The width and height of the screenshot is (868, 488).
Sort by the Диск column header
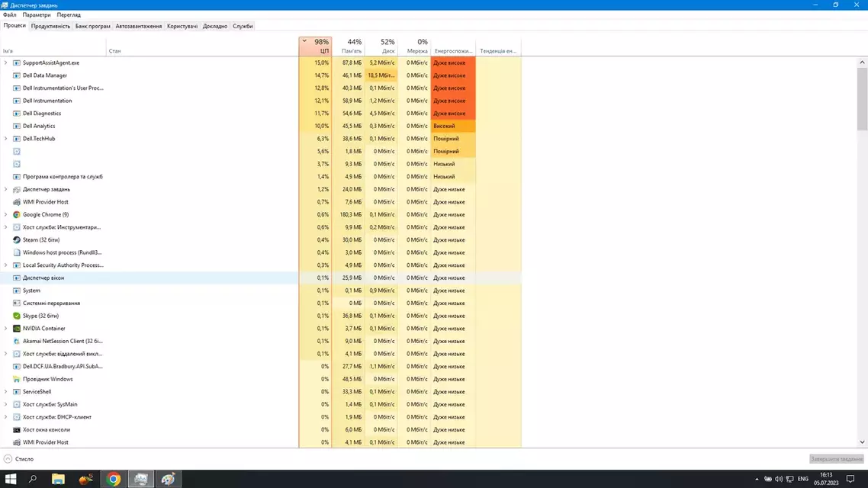pyautogui.click(x=381, y=47)
